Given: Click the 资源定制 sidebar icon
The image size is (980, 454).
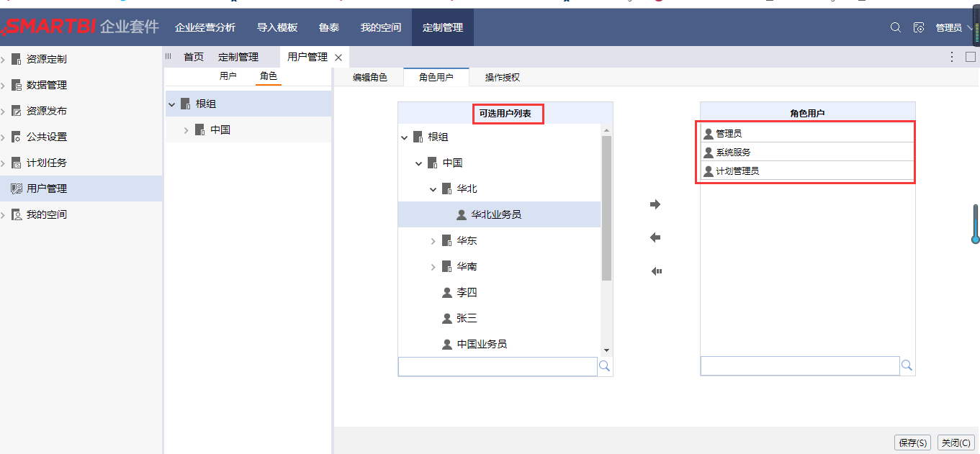Looking at the screenshot, I should pos(17,59).
